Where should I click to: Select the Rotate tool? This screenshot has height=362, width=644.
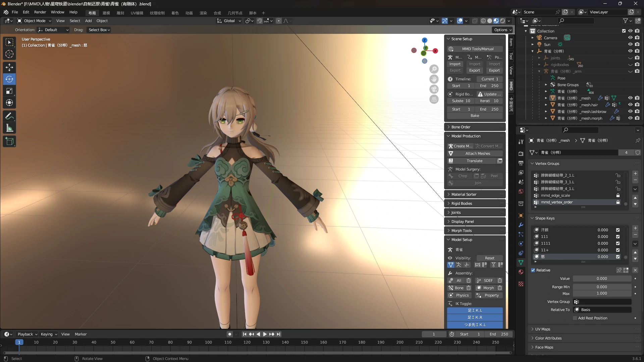[9, 79]
